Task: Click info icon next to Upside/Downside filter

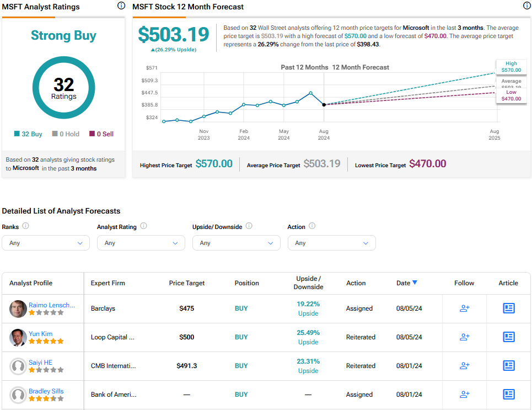Action: click(x=249, y=226)
